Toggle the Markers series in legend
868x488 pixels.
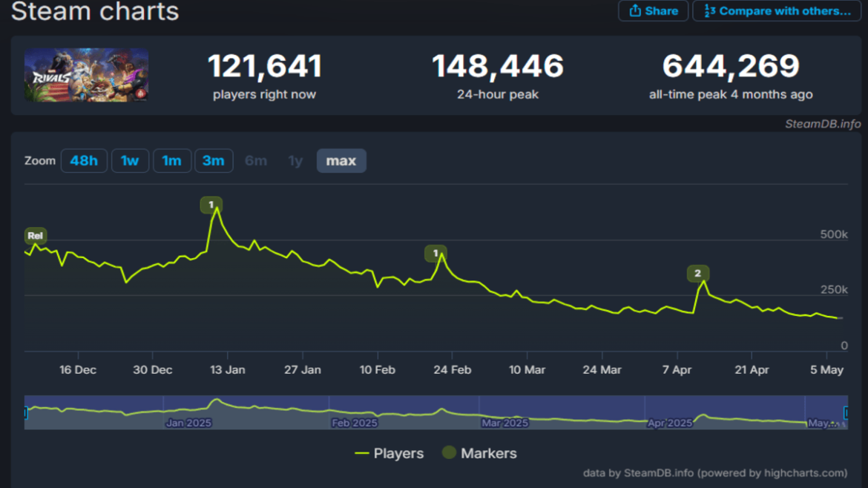(479, 453)
